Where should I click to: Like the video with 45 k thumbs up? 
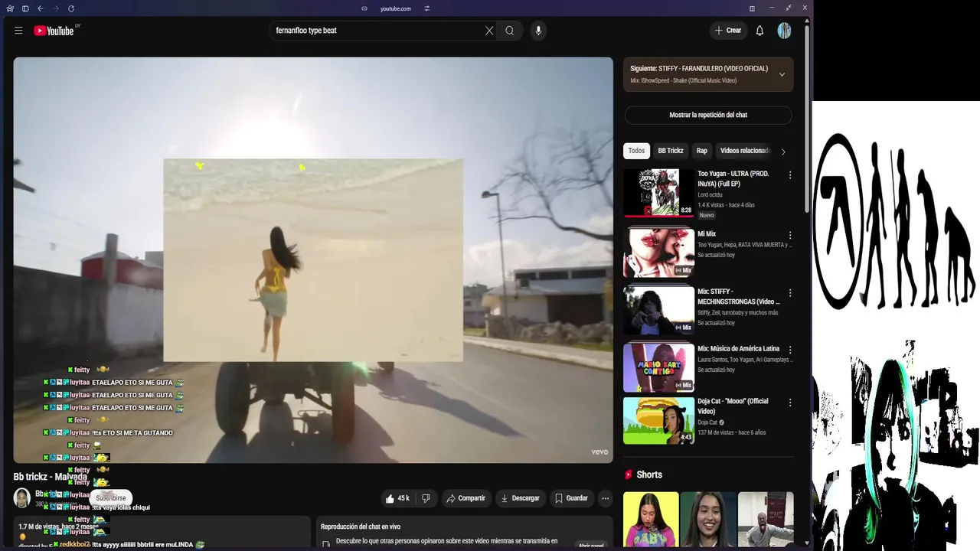(397, 498)
